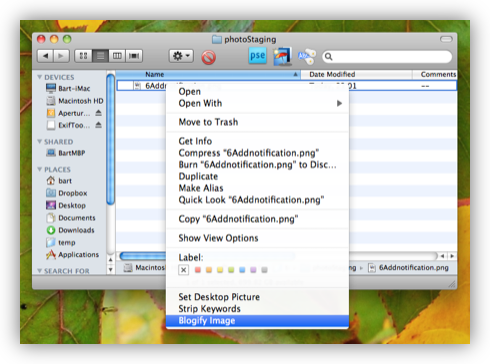Choose Set Desktop Picture
490x364 pixels.
(x=257, y=297)
